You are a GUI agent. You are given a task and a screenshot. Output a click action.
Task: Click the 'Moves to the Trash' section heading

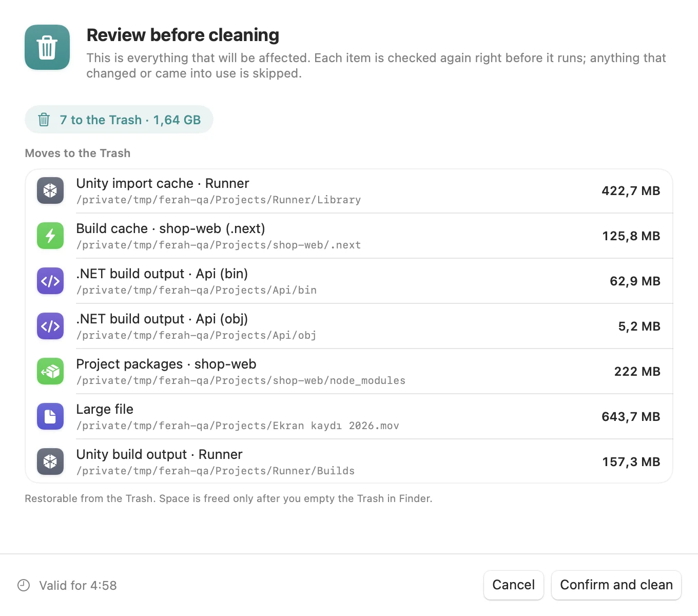77,153
